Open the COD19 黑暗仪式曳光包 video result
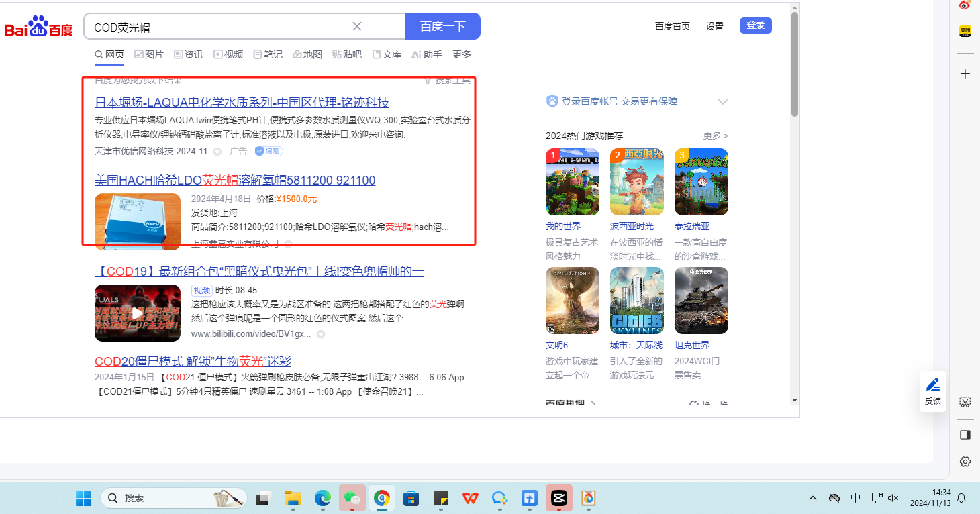This screenshot has height=514, width=980. click(x=259, y=272)
